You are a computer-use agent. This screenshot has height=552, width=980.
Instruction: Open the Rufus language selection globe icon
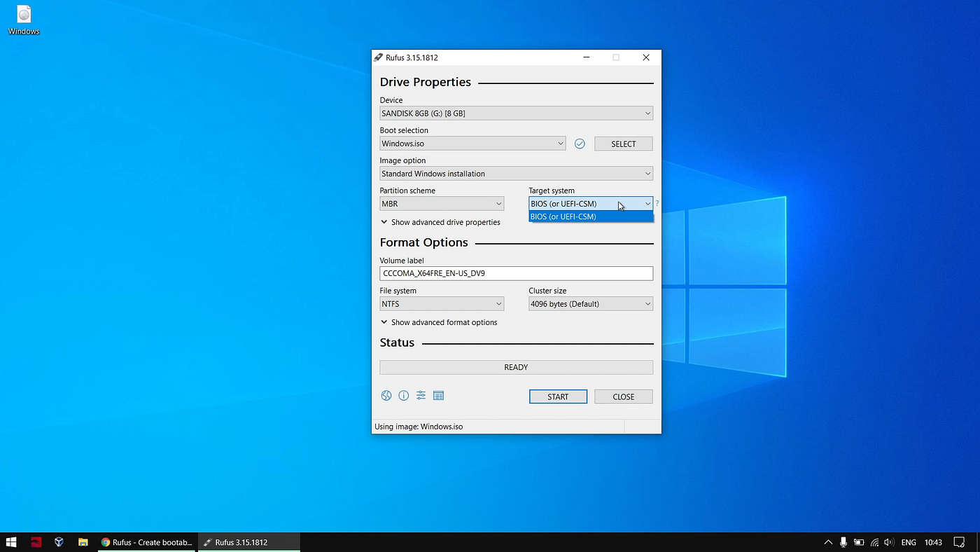(386, 395)
